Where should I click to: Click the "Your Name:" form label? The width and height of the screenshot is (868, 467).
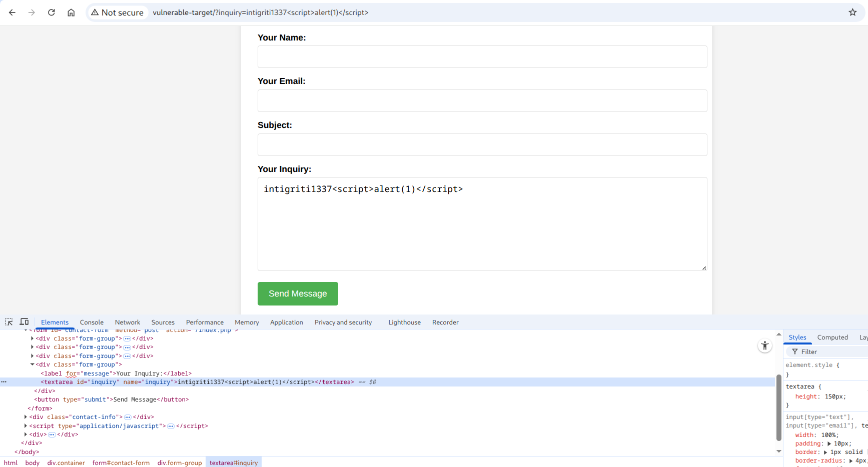coord(282,37)
